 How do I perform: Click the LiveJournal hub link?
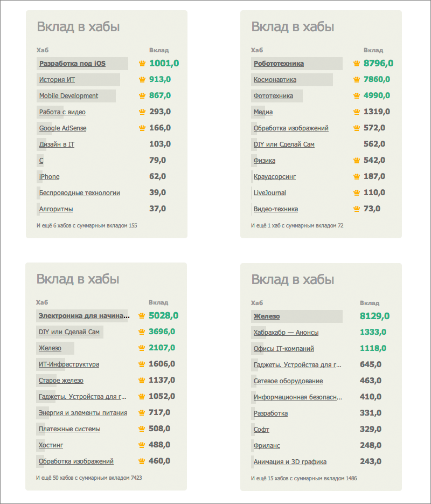pos(270,193)
